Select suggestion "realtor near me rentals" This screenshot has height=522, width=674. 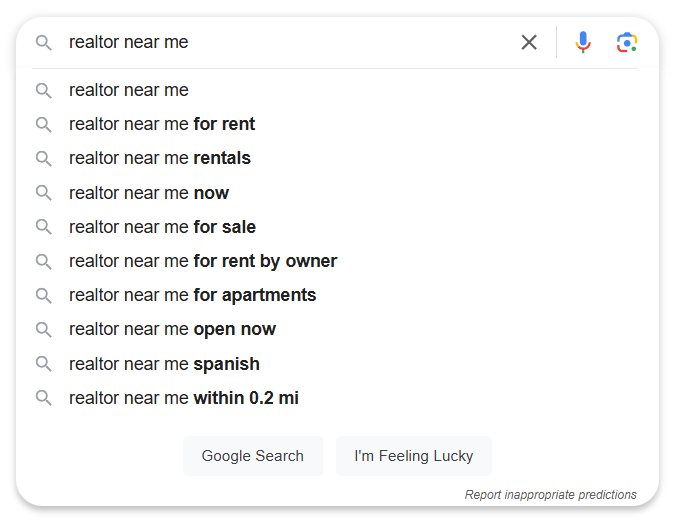[x=337, y=159]
